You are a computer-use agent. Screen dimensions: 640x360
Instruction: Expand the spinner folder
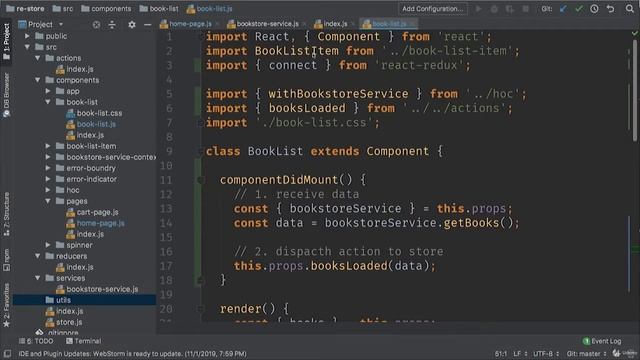[48, 245]
